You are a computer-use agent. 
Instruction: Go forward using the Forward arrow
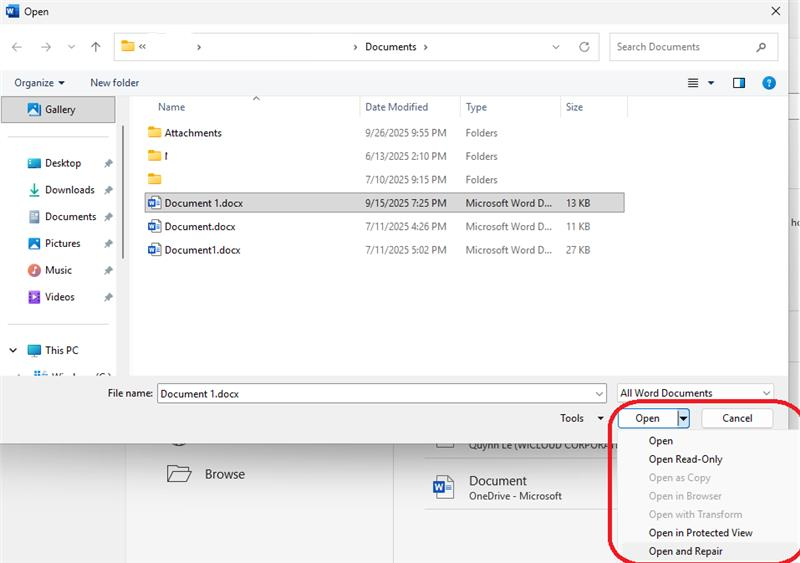tap(46, 47)
